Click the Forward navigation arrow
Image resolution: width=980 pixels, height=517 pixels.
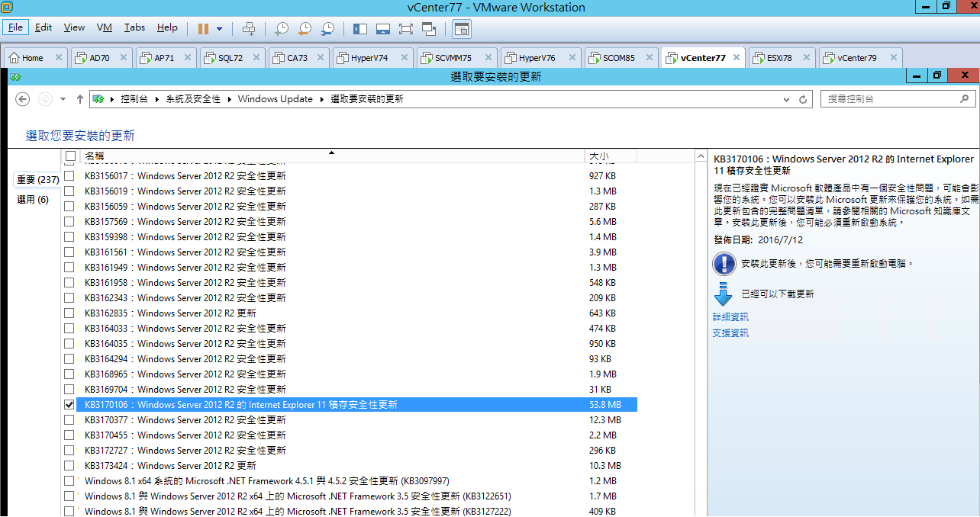45,99
